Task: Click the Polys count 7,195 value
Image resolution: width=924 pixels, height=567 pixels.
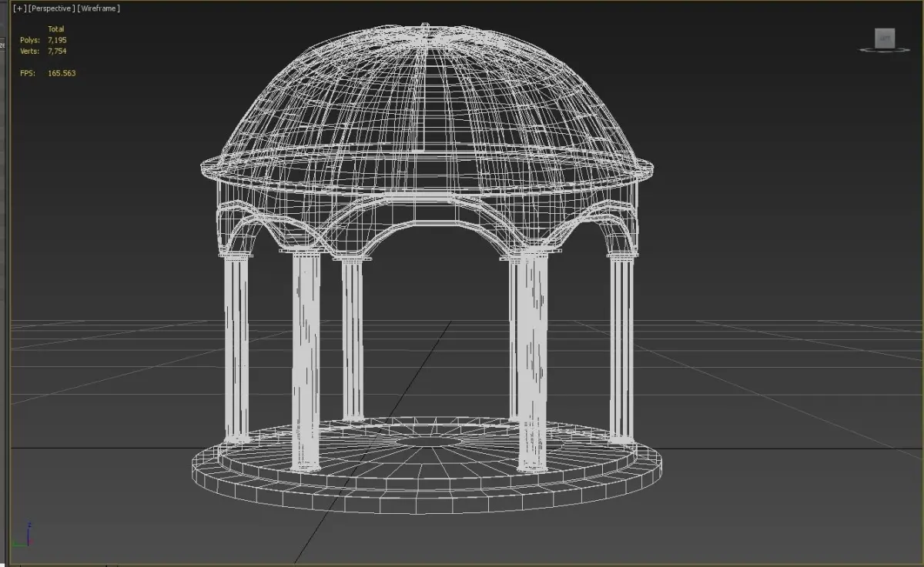Action: click(57, 40)
